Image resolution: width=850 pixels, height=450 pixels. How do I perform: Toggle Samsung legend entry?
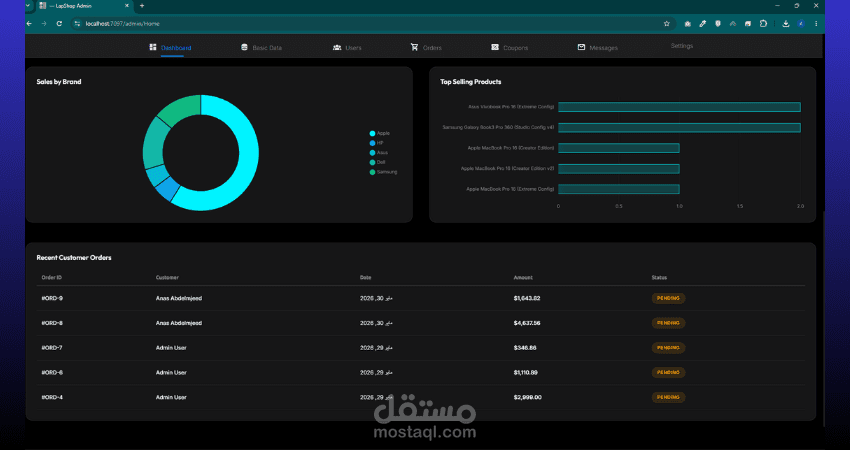(x=383, y=172)
